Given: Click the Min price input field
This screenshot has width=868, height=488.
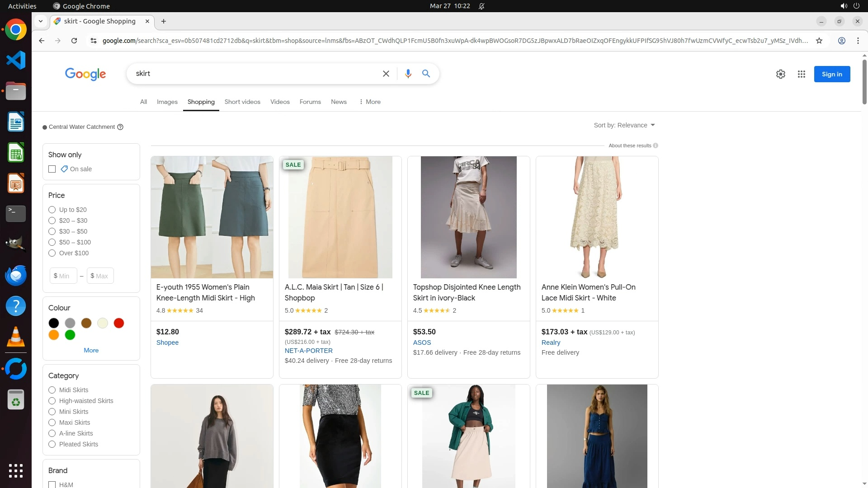Looking at the screenshot, I should (63, 276).
